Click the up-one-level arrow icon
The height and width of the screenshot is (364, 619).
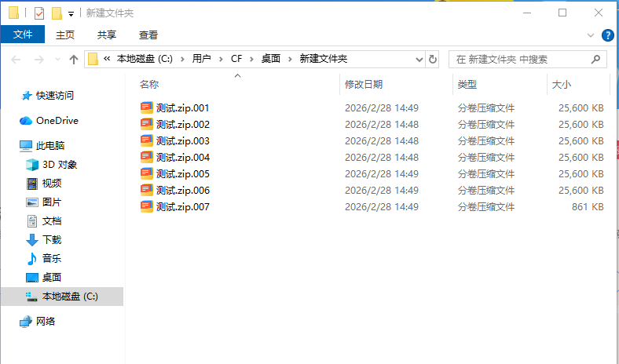pos(74,60)
